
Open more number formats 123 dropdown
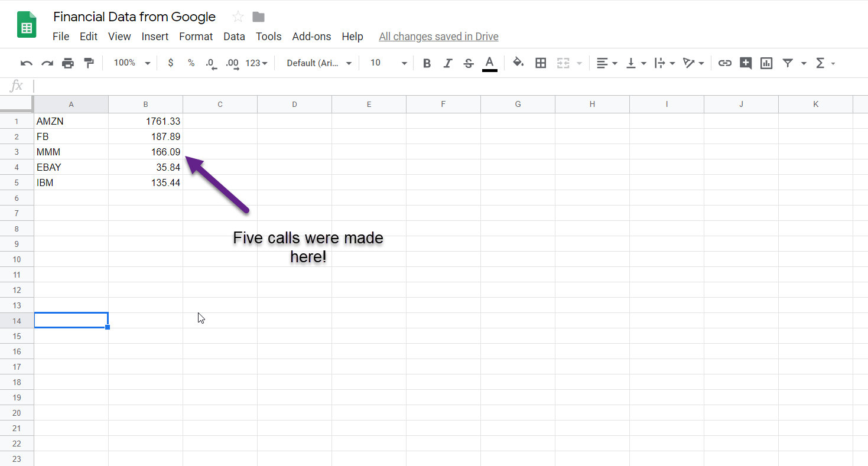point(256,63)
